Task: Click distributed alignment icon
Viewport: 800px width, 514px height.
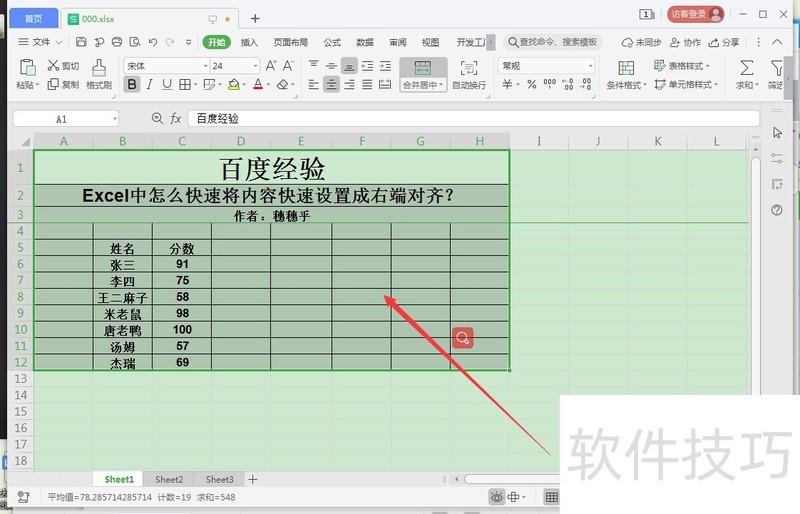Action: pos(385,84)
